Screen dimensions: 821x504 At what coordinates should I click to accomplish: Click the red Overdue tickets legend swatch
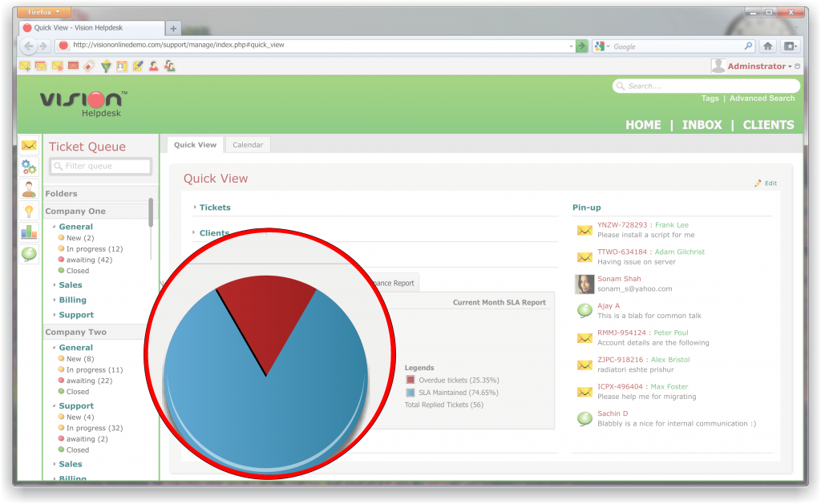[x=410, y=380]
